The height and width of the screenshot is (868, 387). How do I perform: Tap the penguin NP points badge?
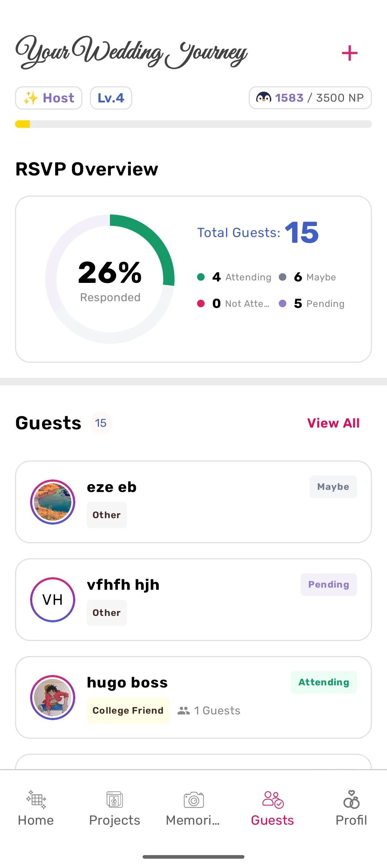click(x=310, y=98)
